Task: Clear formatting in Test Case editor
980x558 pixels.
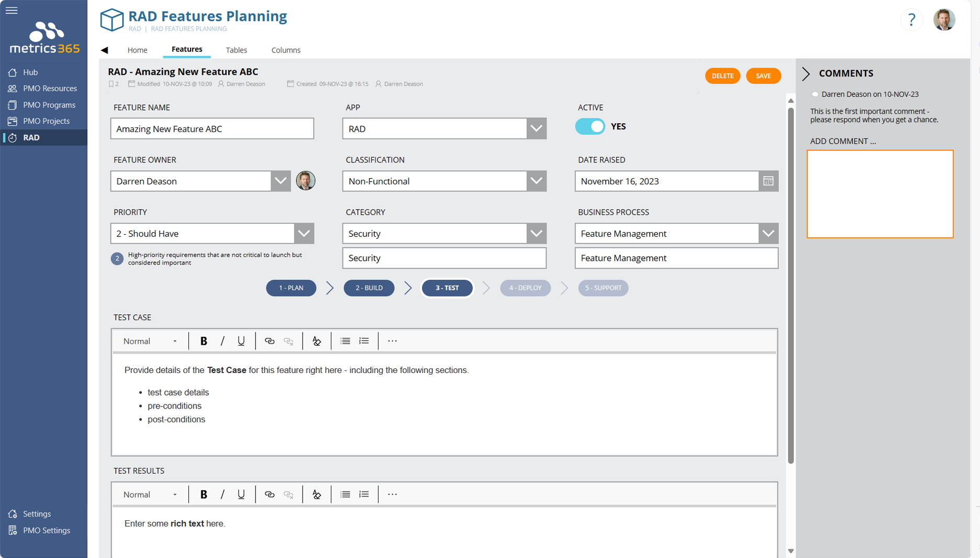Action: 317,341
